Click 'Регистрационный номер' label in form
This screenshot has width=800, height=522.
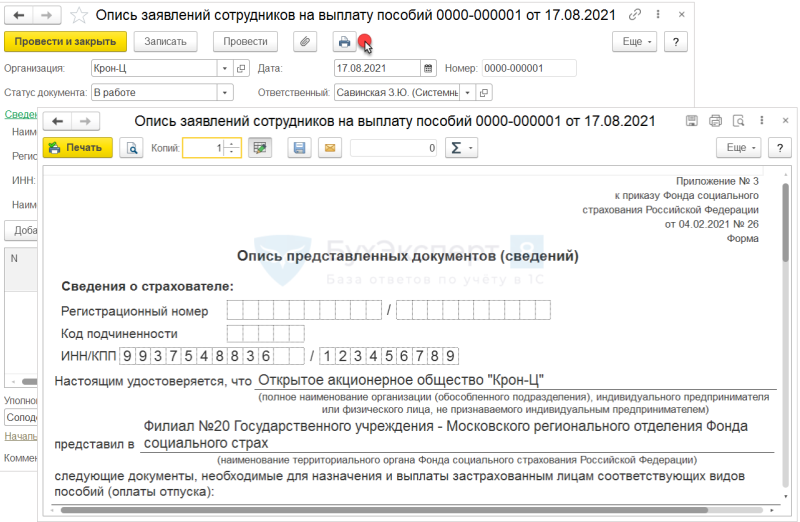tap(135, 311)
